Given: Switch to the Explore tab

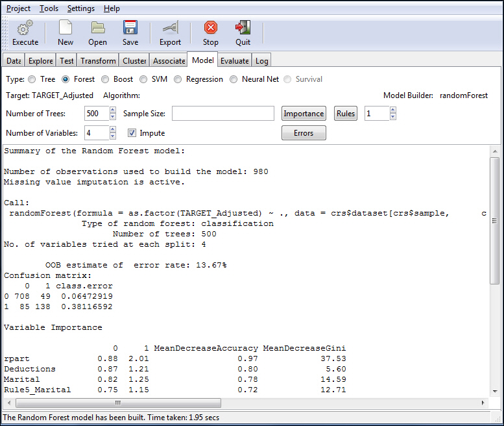Looking at the screenshot, I should point(40,61).
